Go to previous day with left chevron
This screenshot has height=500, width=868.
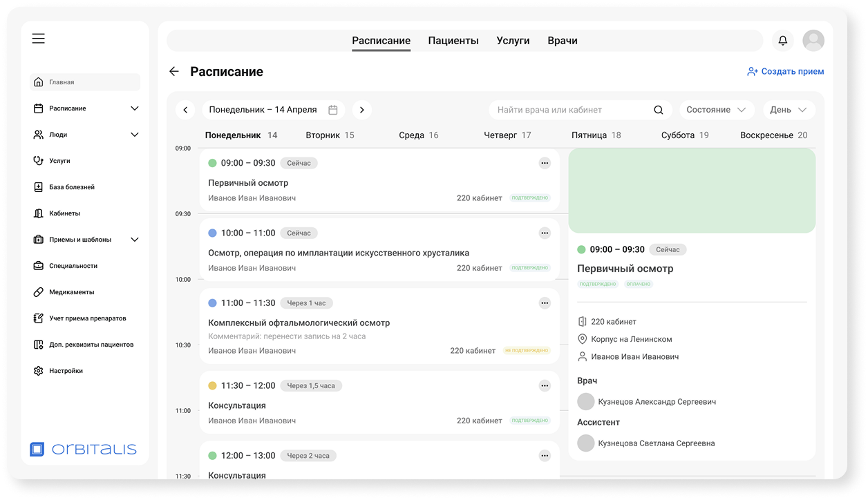pos(185,110)
